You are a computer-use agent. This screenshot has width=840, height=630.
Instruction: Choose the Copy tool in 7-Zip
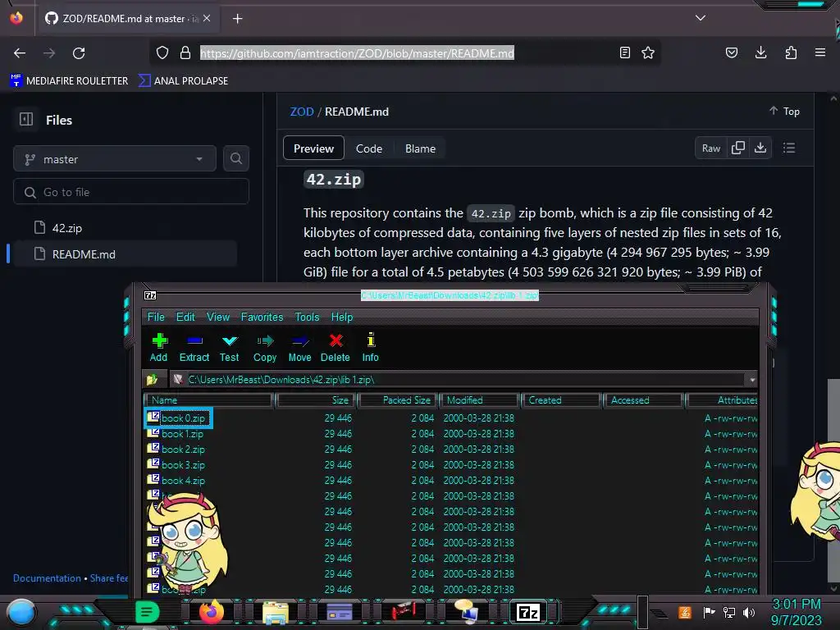click(265, 348)
